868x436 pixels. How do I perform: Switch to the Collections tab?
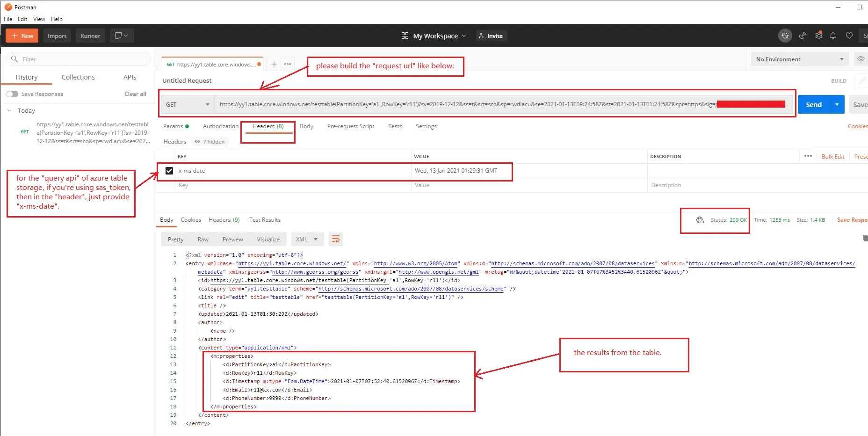[x=78, y=77]
